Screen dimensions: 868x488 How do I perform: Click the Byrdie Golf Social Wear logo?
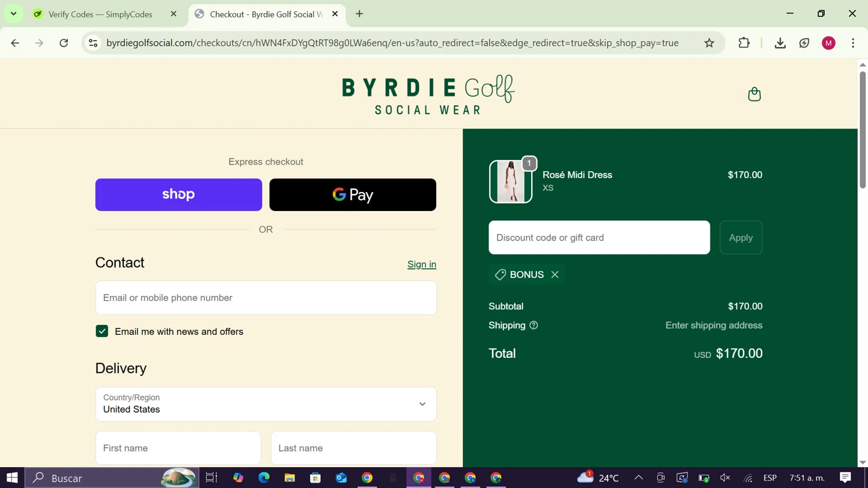coord(428,95)
